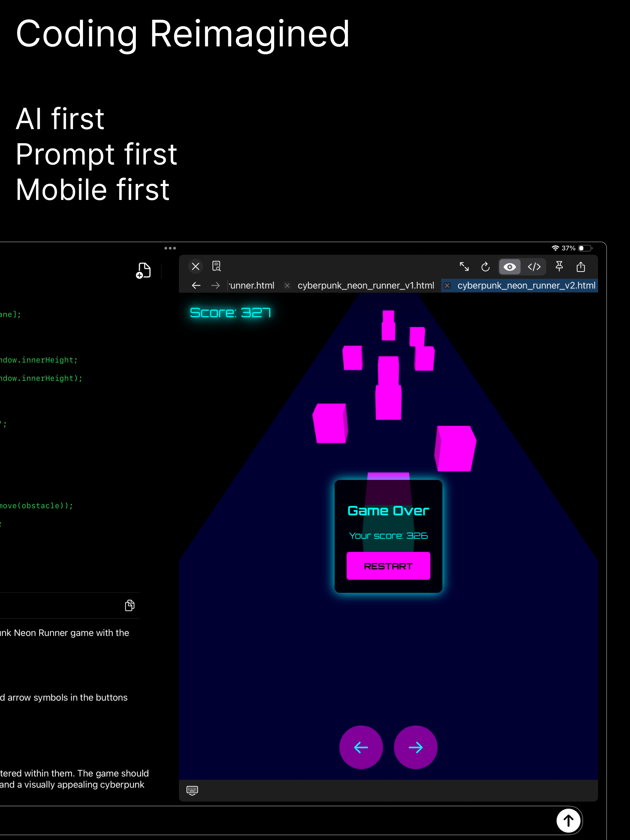Expand preview to fullscreen with the arrows icon
This screenshot has height=840, width=630.
[464, 266]
